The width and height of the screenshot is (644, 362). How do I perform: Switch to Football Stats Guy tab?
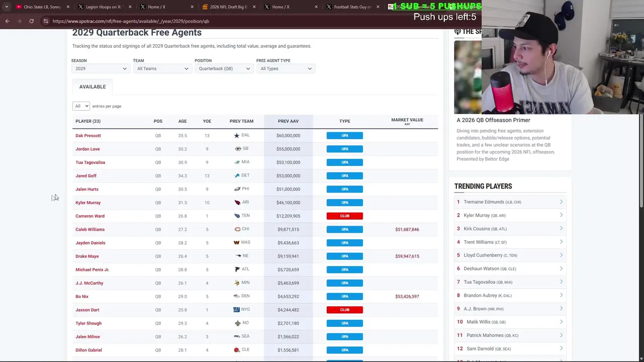(x=352, y=7)
